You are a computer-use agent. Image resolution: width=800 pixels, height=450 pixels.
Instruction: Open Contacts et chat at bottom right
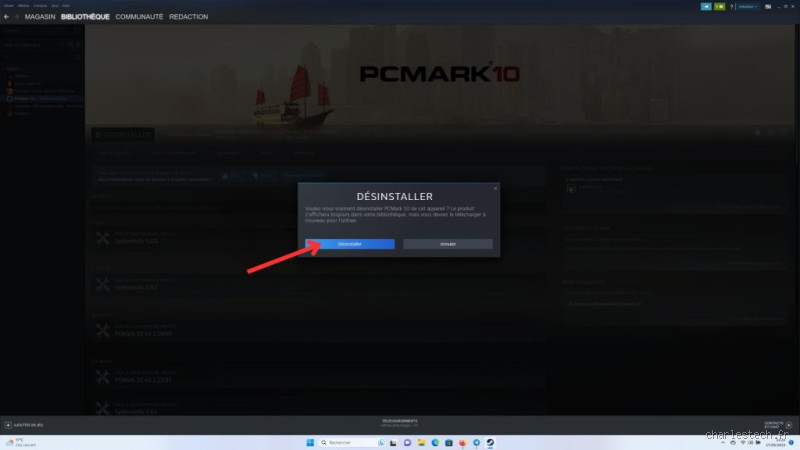coord(778,425)
